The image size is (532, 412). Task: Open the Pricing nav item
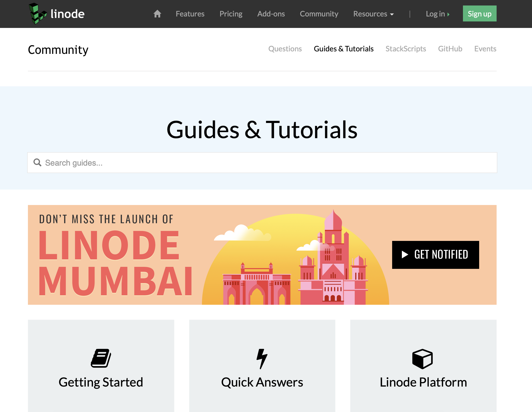point(231,14)
